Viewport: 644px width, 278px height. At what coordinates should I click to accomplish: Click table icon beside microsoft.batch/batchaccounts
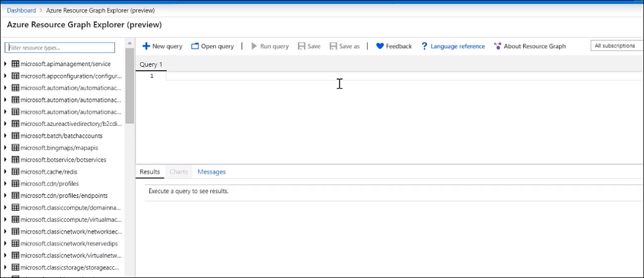point(16,136)
